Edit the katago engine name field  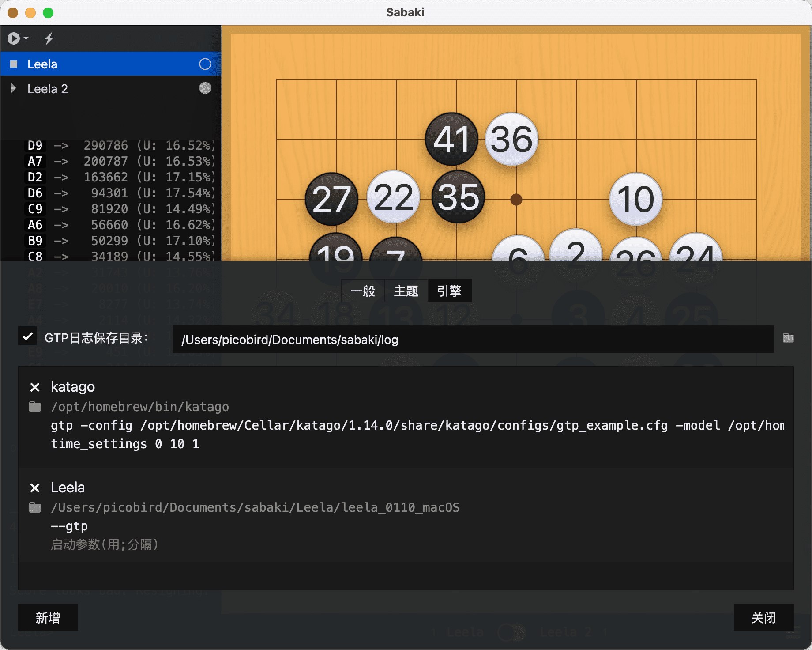point(417,387)
